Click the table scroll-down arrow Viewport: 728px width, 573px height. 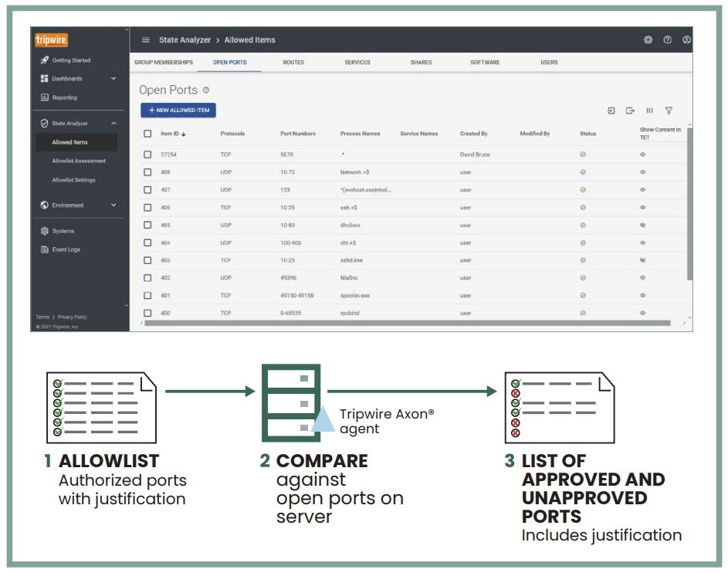[689, 317]
